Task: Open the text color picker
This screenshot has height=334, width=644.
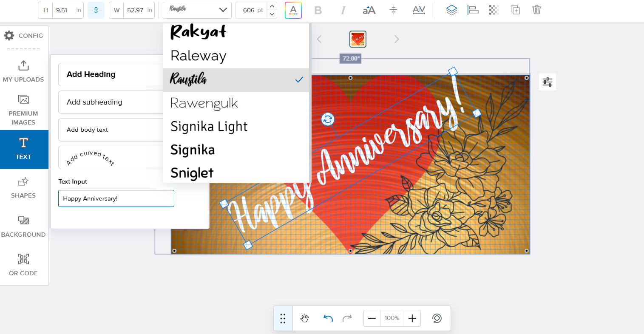Action: click(x=293, y=10)
